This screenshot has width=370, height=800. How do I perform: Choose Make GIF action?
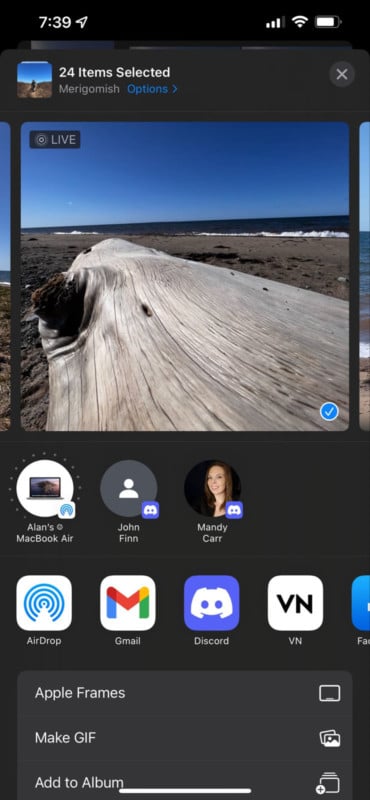tap(185, 738)
